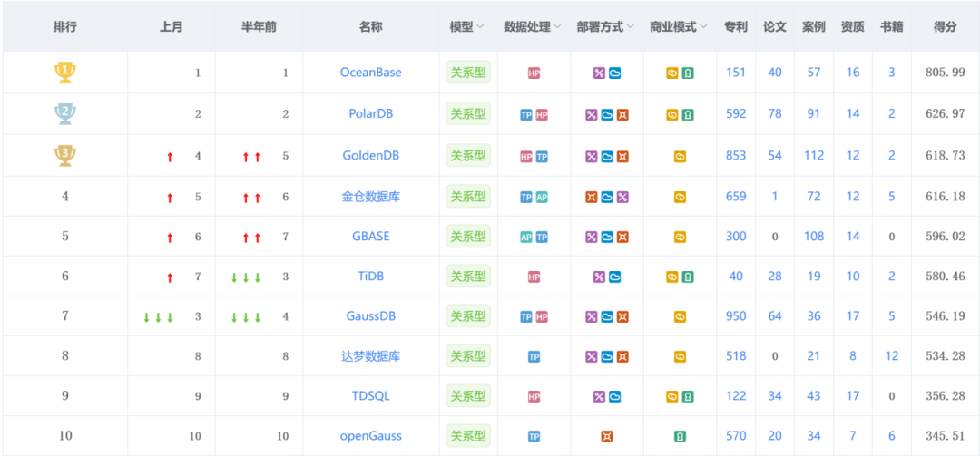Click the HP badge in TDSQL row
This screenshot has width=980, height=456.
coord(534,397)
